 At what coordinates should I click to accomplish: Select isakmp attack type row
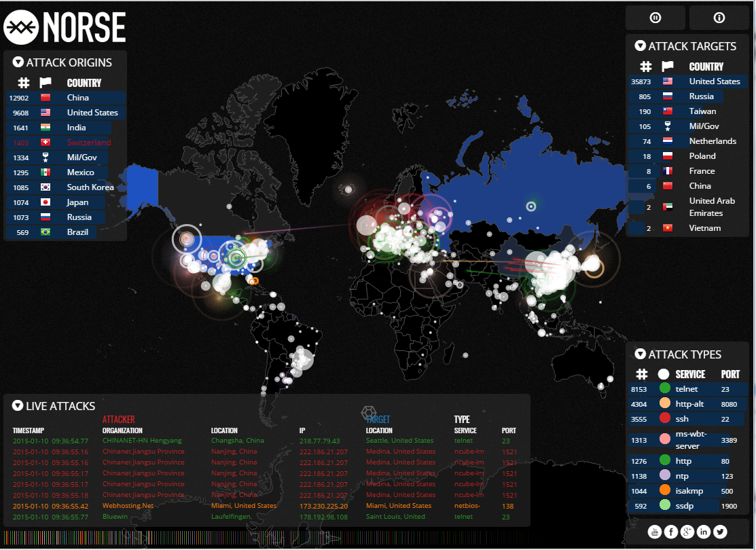tap(689, 491)
